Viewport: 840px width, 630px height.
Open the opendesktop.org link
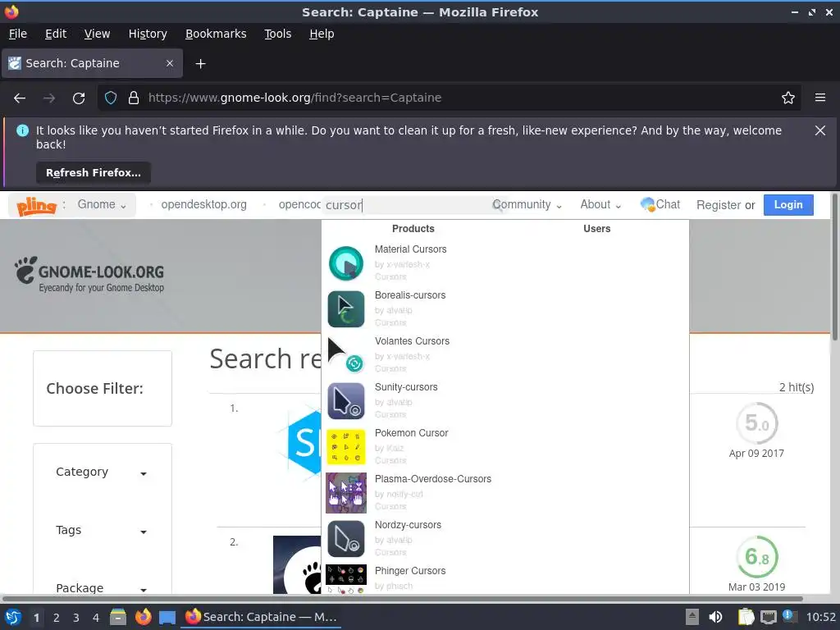tap(203, 204)
